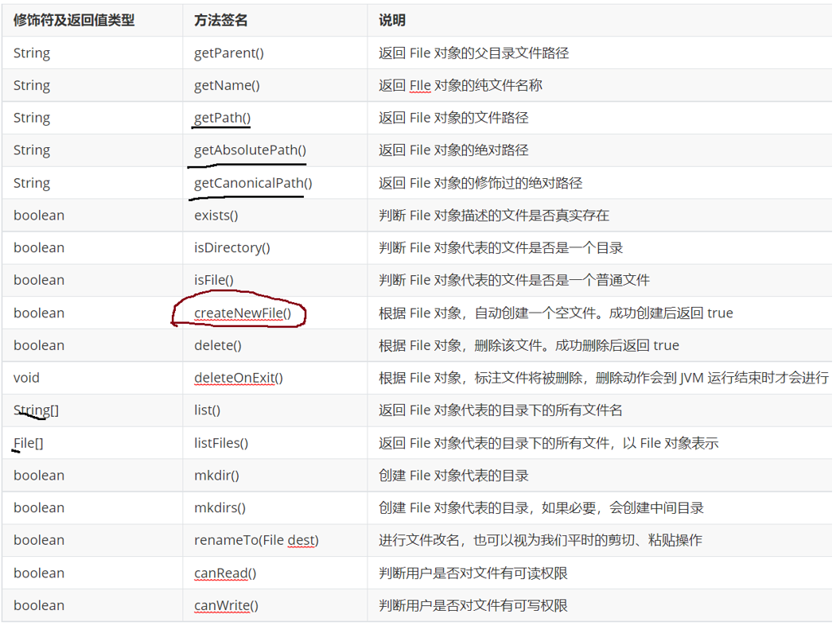Select description 返回 File 对象的文件路径
Screen dimensions: 840x626
[x=453, y=118]
